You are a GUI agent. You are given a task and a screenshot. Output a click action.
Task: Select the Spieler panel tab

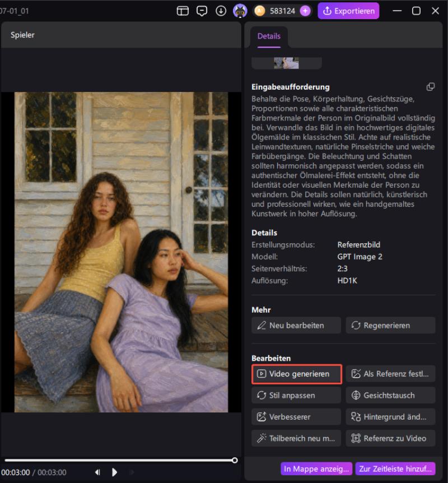click(22, 35)
